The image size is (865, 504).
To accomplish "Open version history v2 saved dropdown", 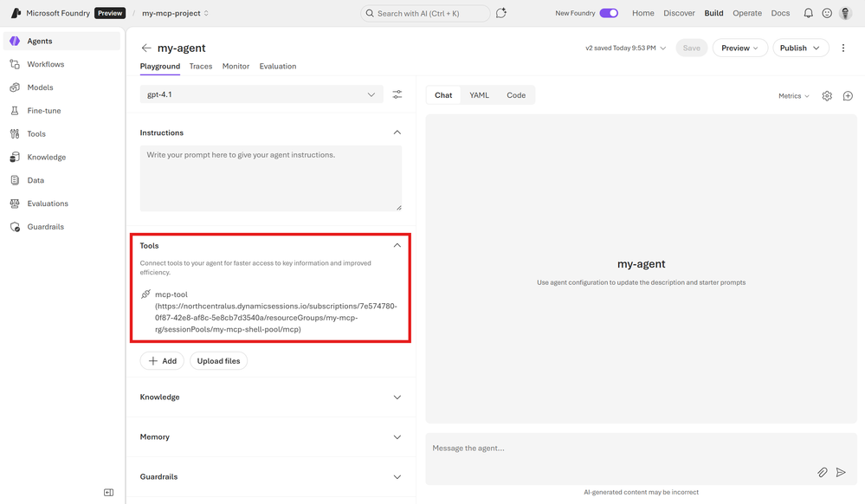I will coord(625,48).
